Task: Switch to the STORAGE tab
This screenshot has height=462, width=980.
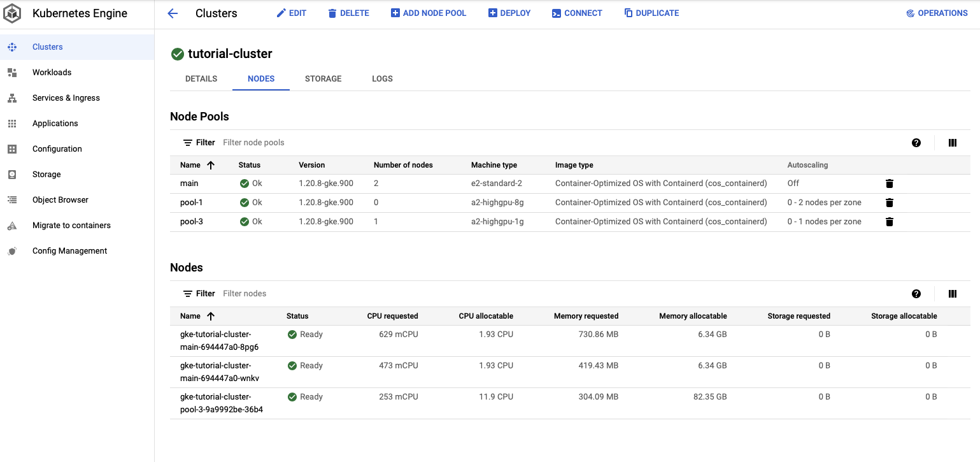Action: (323, 79)
